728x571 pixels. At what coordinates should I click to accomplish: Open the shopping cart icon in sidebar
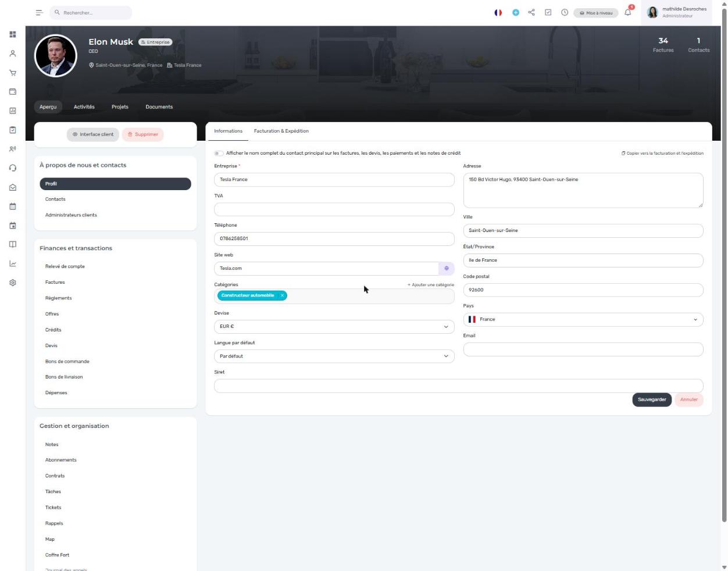click(13, 73)
